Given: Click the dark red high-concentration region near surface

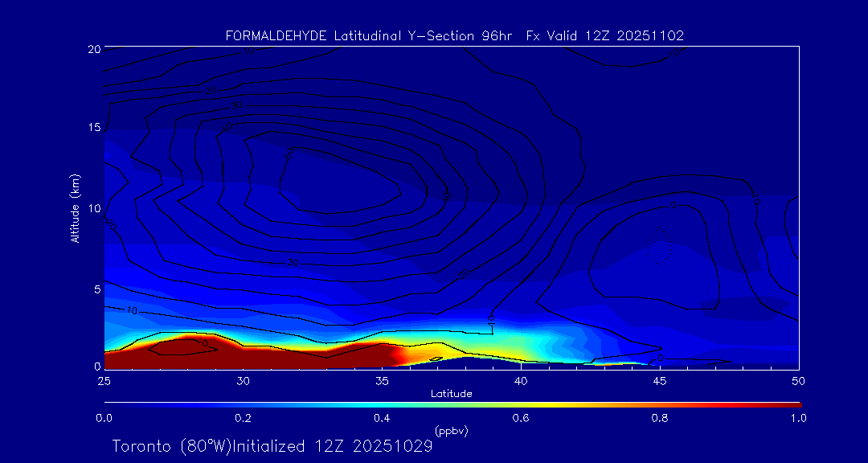Looking at the screenshot, I should pyautogui.click(x=241, y=358).
